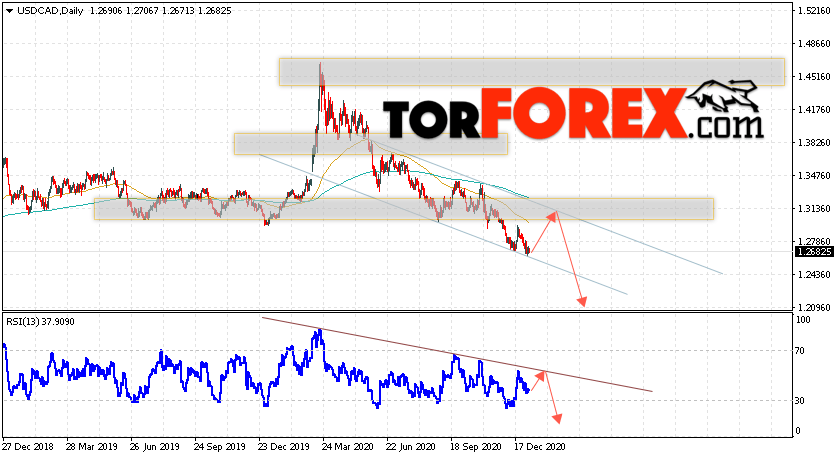Click the 1.41760 price axis label
The width and height of the screenshot is (838, 458).
coord(814,110)
